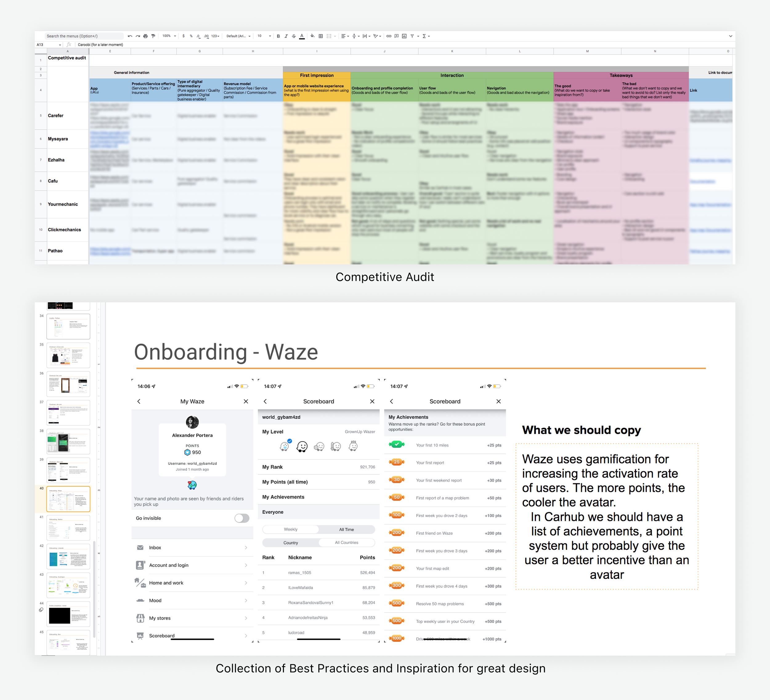
Task: Open the borders tool
Action: click(x=321, y=36)
